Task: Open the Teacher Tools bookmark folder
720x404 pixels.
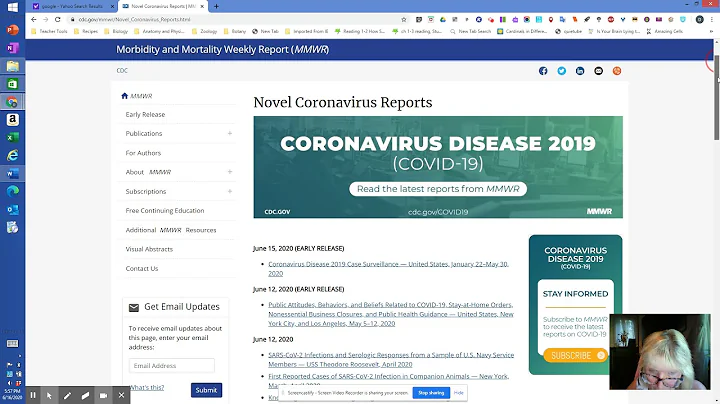Action: click(x=49, y=31)
